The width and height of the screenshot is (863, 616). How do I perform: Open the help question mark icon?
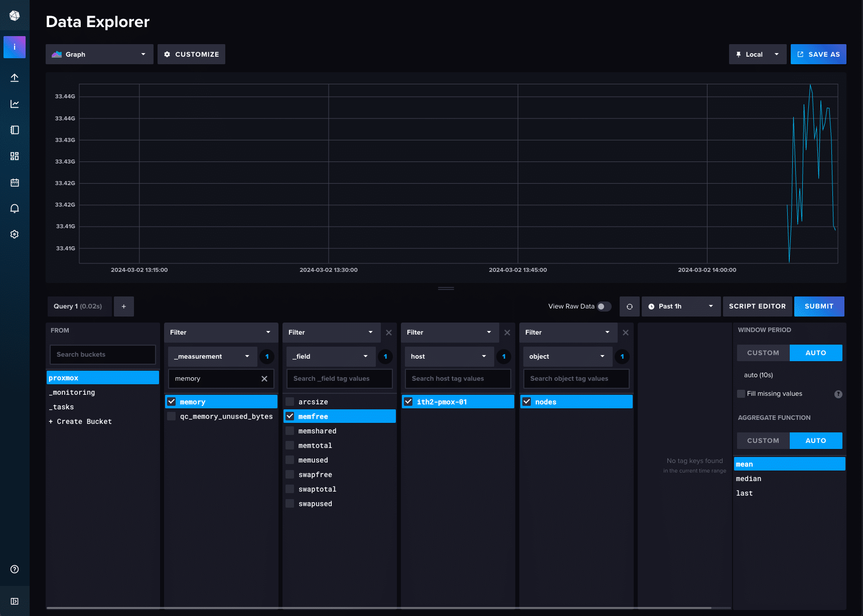point(15,569)
